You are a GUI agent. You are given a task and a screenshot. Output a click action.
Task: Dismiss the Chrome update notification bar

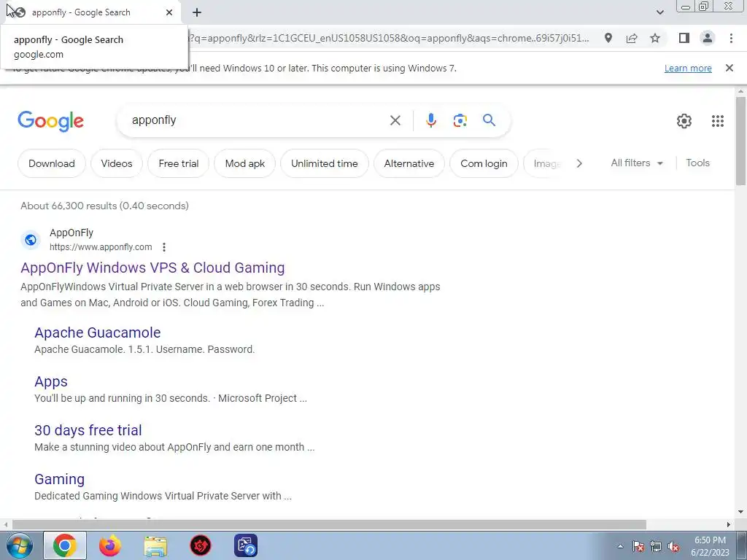[729, 68]
